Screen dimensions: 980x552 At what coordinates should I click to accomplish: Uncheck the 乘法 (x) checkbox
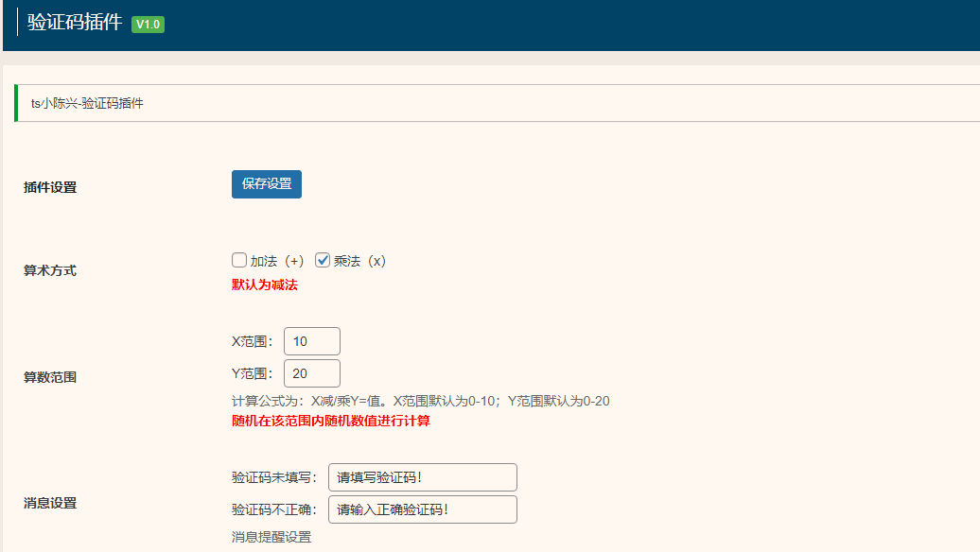click(323, 260)
